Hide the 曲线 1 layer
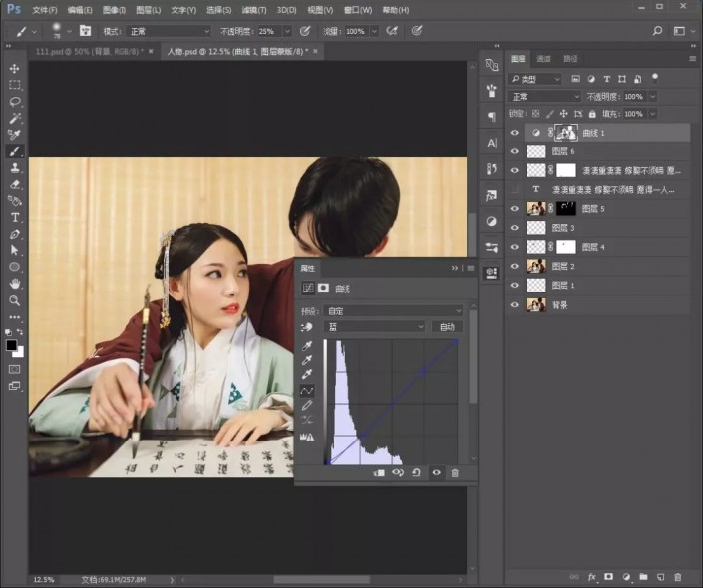The width and height of the screenshot is (703, 588). click(x=515, y=133)
